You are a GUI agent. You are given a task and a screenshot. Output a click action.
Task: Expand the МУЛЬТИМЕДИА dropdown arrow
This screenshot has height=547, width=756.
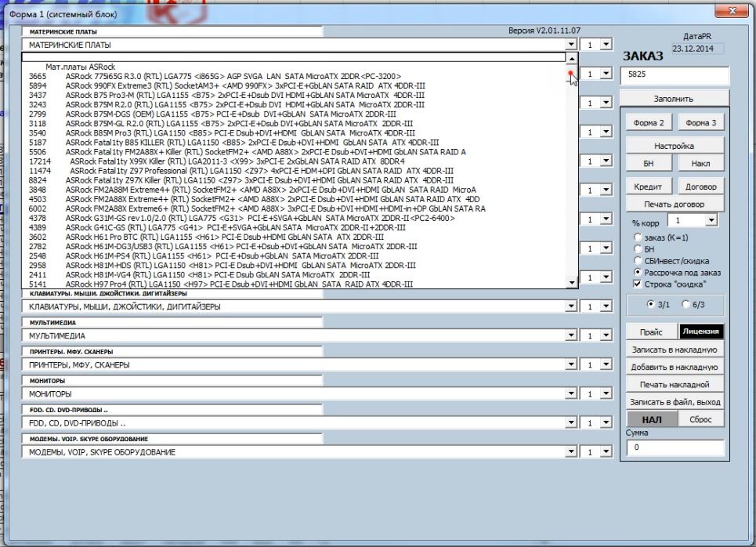(x=571, y=335)
